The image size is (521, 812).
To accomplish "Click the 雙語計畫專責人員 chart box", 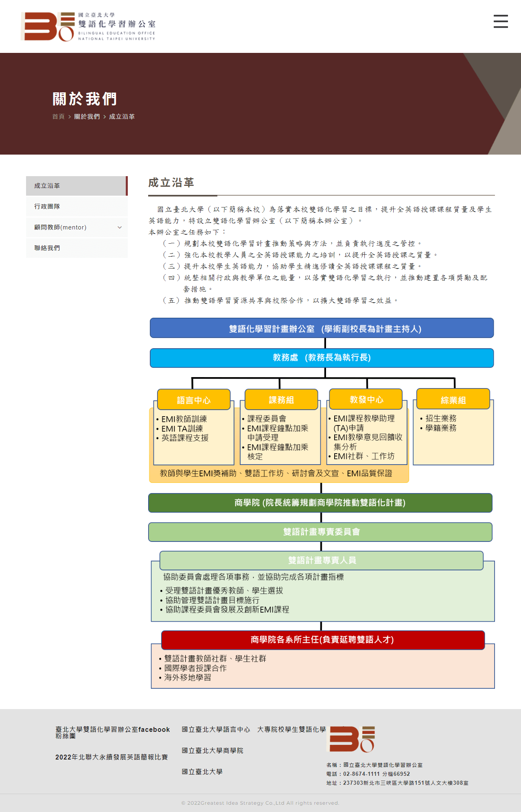I will pyautogui.click(x=322, y=561).
